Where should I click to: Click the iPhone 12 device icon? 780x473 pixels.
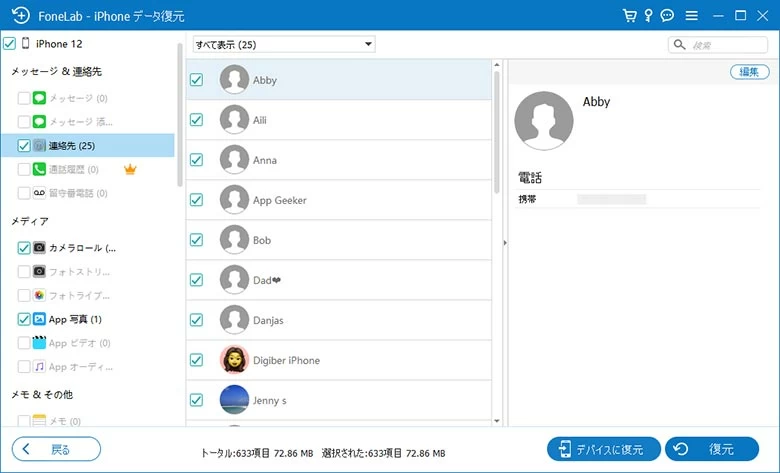point(26,43)
